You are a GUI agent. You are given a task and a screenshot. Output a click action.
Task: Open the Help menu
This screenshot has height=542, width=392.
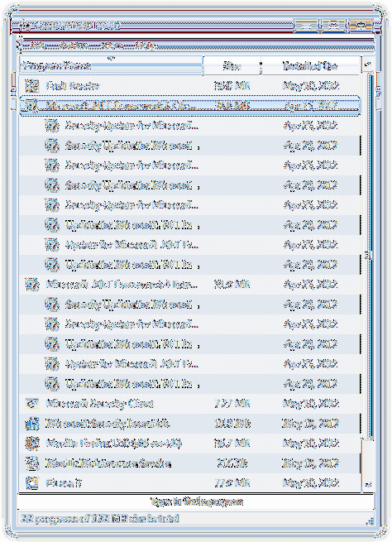[x=145, y=45]
